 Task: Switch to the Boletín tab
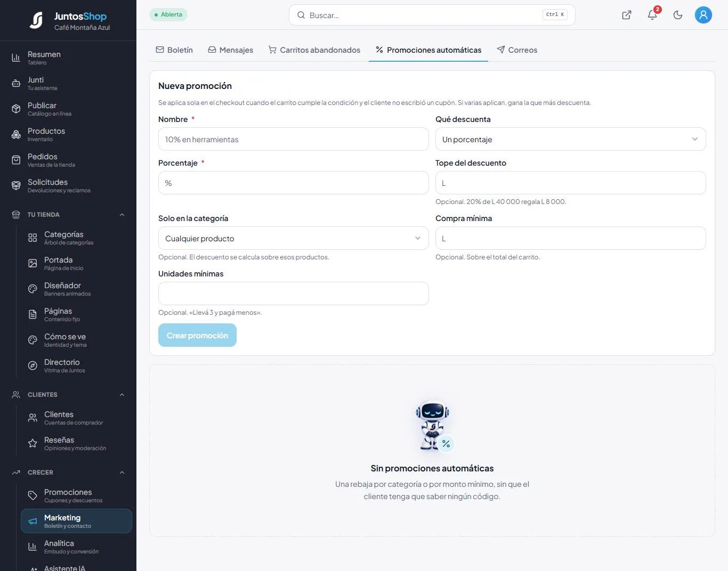click(174, 50)
